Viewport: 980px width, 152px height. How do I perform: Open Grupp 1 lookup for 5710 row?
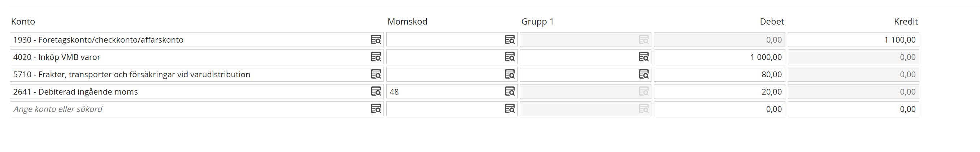point(644,74)
